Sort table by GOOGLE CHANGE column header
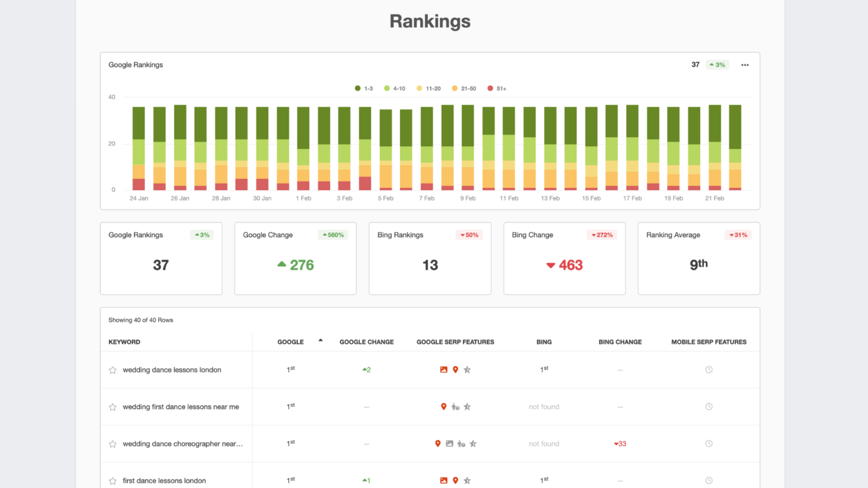 pyautogui.click(x=367, y=342)
